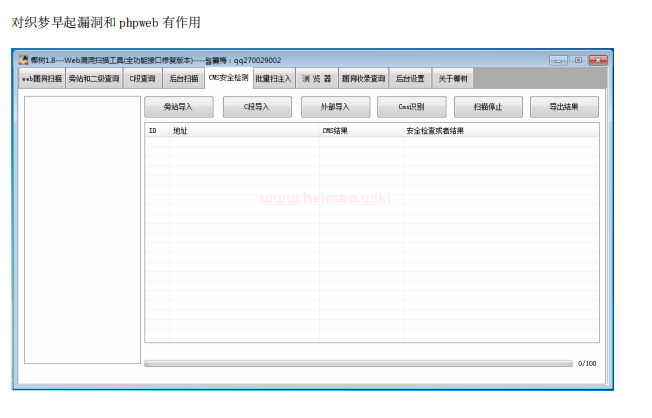Start detection with the Cms识别 button

pyautogui.click(x=412, y=106)
